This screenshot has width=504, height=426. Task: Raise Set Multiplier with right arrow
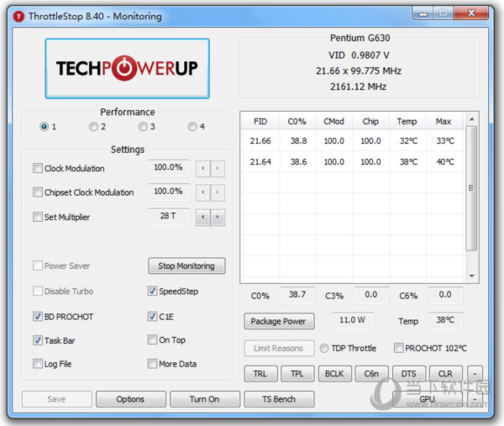(218, 217)
